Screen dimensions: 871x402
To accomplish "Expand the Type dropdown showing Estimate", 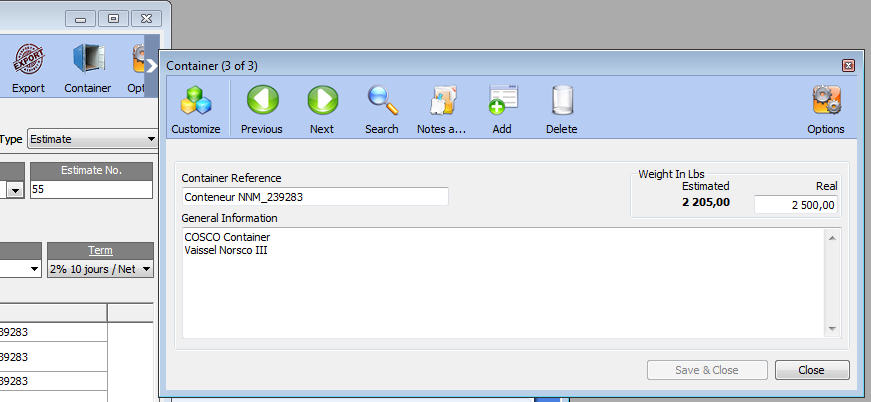I will point(151,139).
